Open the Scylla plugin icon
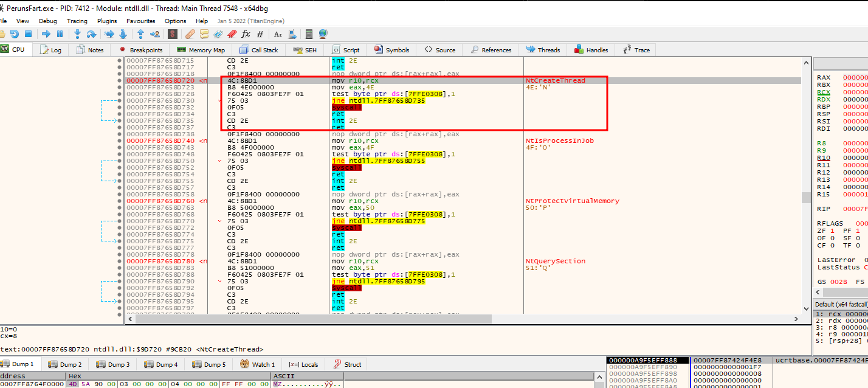The image size is (868, 388). pos(173,34)
